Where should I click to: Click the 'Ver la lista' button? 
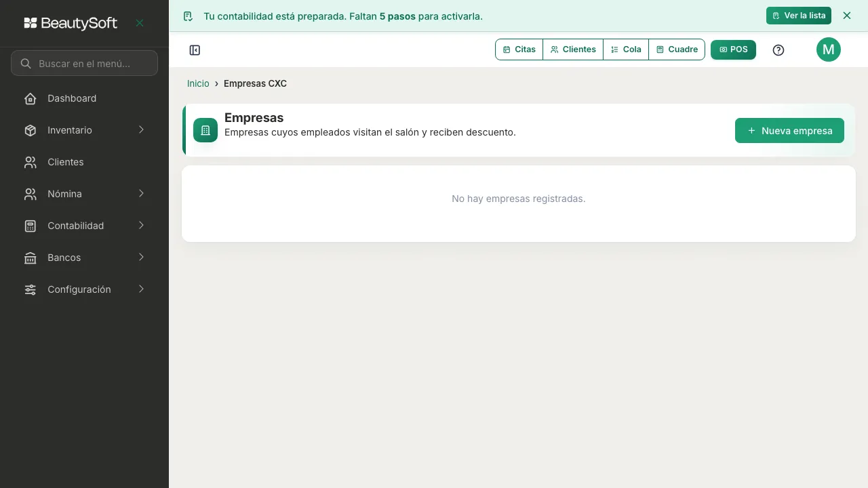coord(799,16)
